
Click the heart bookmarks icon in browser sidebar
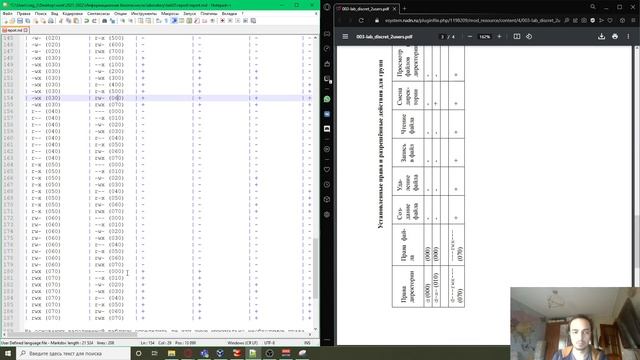(327, 169)
